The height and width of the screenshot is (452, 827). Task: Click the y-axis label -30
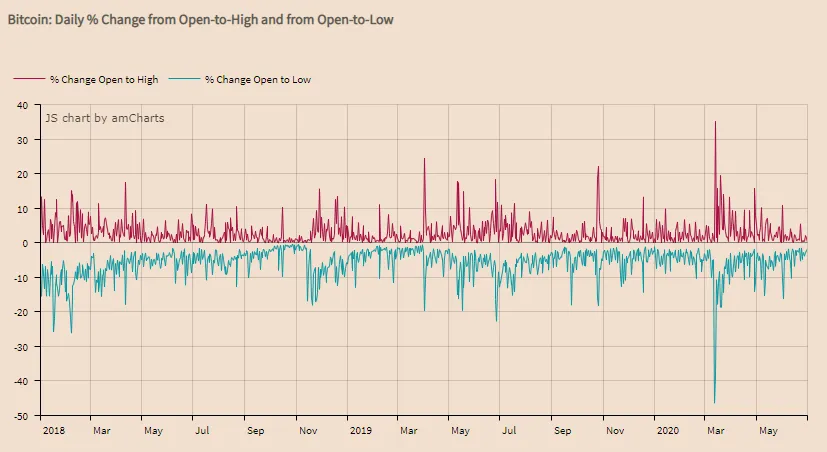[x=21, y=347]
